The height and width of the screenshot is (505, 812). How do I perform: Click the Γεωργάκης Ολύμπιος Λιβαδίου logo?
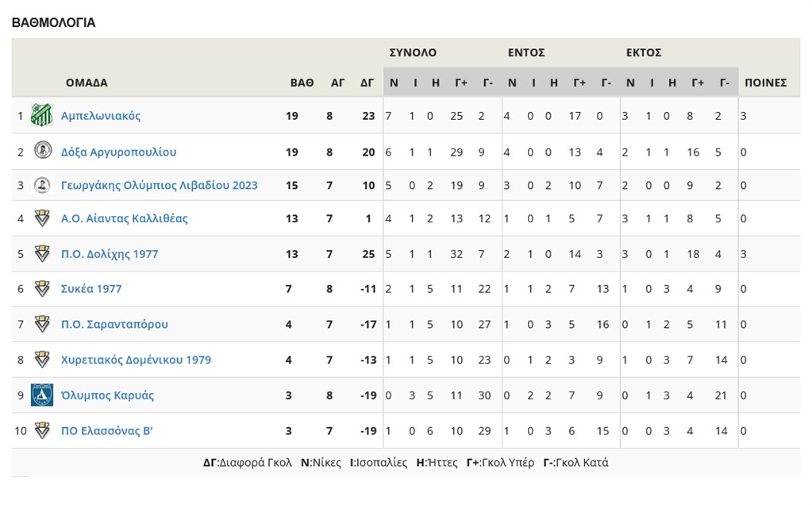tap(41, 185)
